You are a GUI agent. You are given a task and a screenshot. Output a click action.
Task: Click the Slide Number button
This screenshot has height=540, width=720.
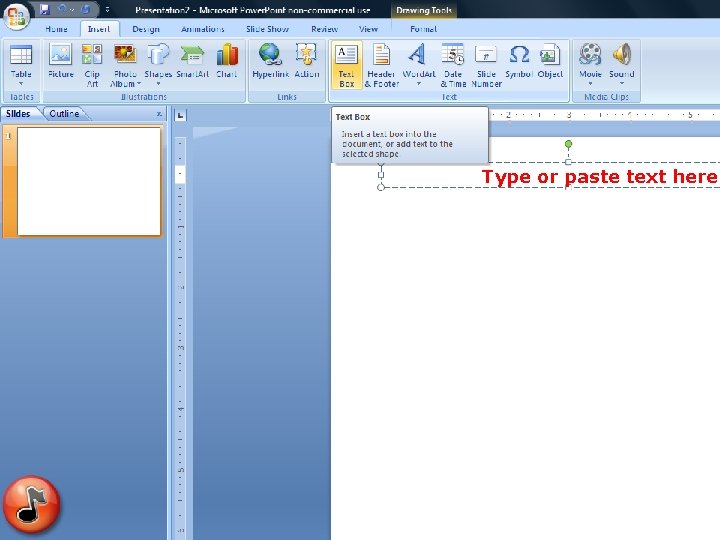coord(486,65)
